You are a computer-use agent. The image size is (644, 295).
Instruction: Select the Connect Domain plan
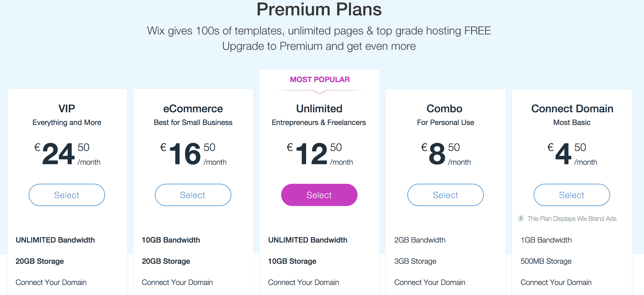coord(572,195)
